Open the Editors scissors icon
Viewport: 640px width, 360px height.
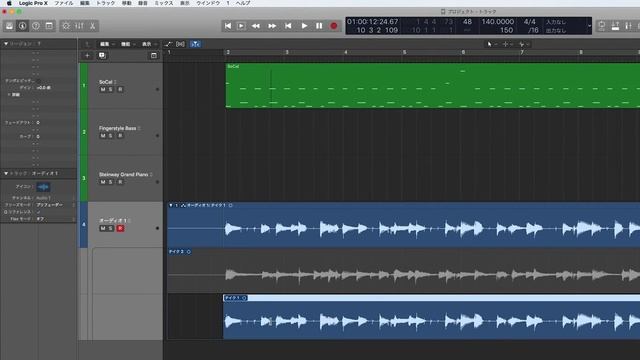click(x=93, y=26)
